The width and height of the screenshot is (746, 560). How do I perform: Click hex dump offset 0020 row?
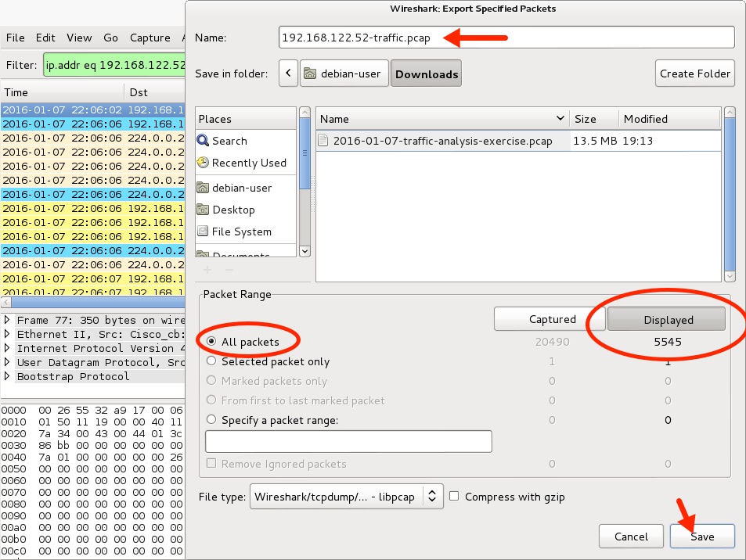click(x=92, y=433)
